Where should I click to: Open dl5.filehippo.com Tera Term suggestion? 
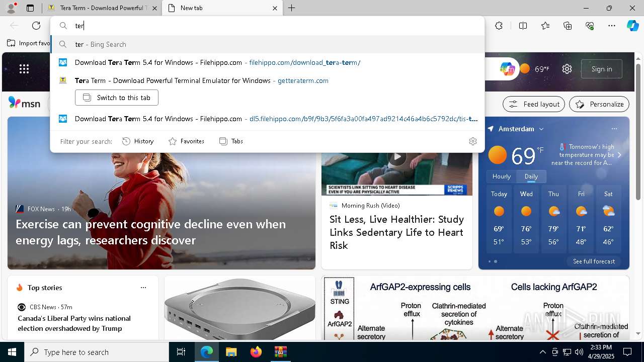pos(268,119)
